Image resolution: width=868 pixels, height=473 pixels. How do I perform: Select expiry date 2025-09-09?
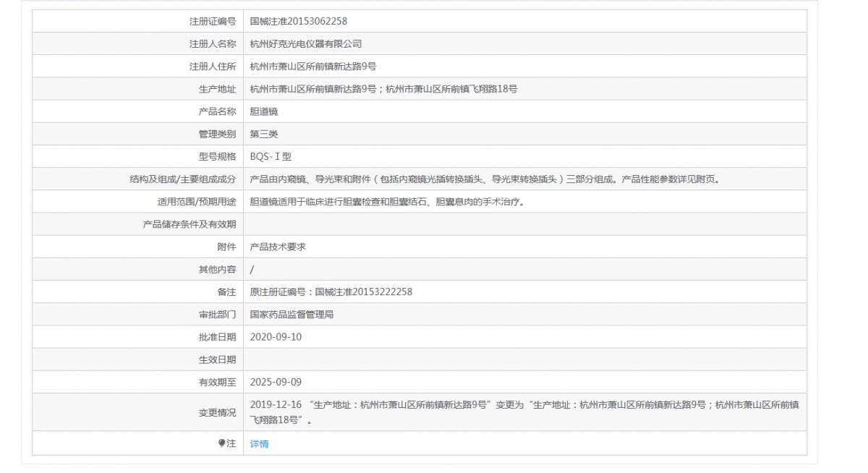point(276,381)
